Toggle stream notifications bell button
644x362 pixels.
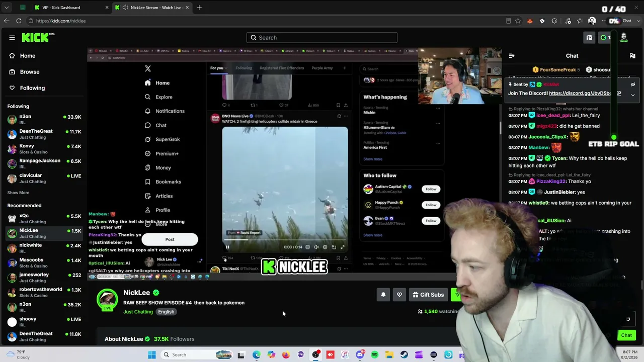(383, 295)
